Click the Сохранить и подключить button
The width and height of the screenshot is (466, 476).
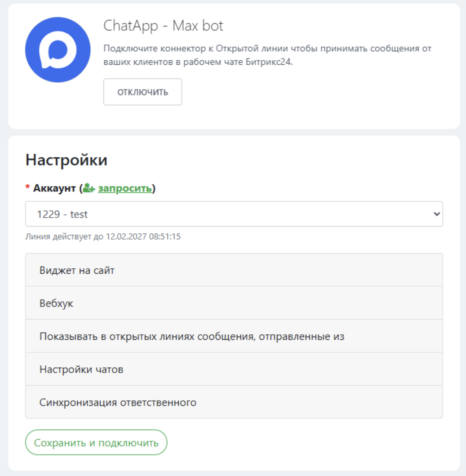(x=96, y=443)
